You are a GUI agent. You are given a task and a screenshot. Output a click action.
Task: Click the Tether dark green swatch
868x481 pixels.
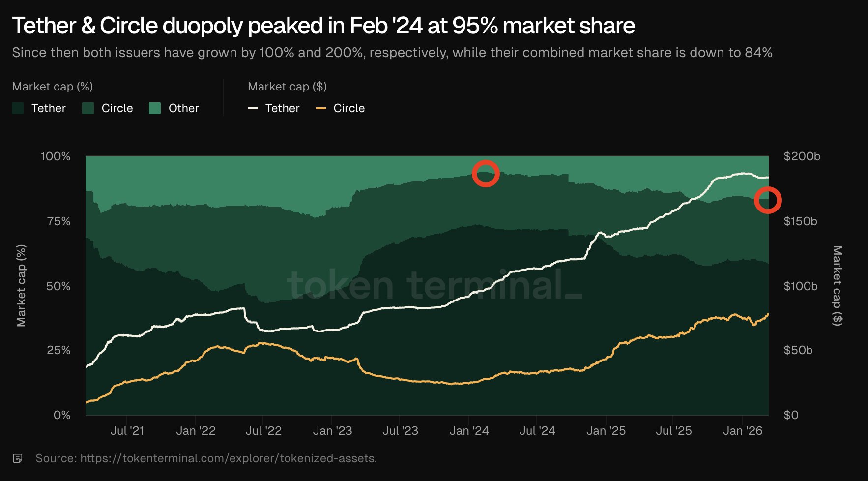(x=18, y=108)
